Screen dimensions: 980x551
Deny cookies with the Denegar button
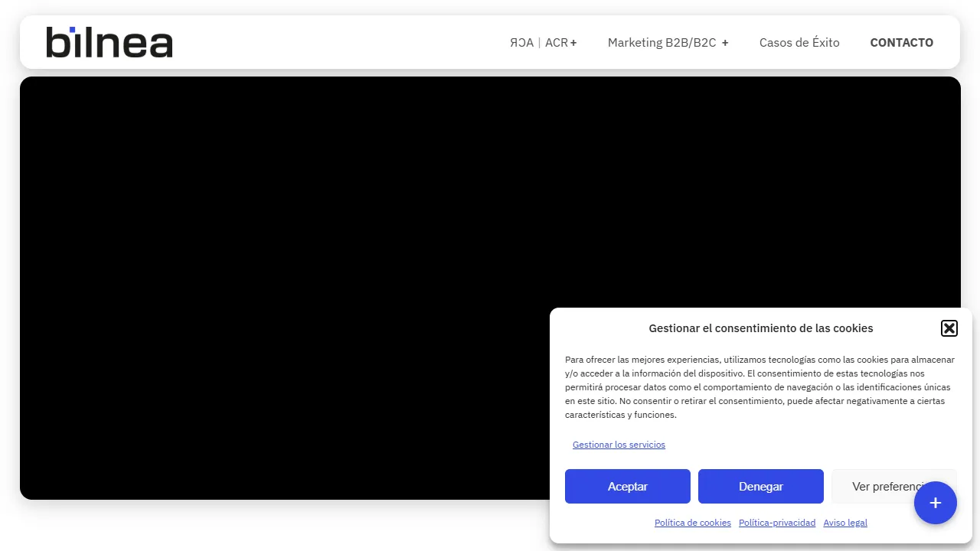click(760, 486)
